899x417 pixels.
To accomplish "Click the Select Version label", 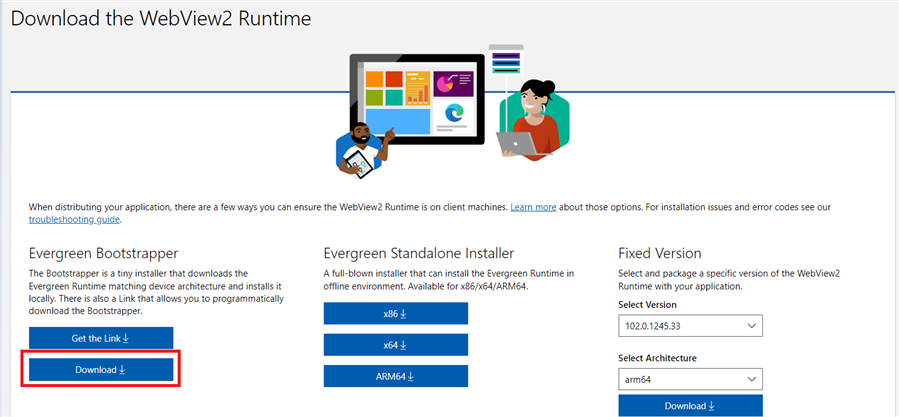I will point(647,305).
